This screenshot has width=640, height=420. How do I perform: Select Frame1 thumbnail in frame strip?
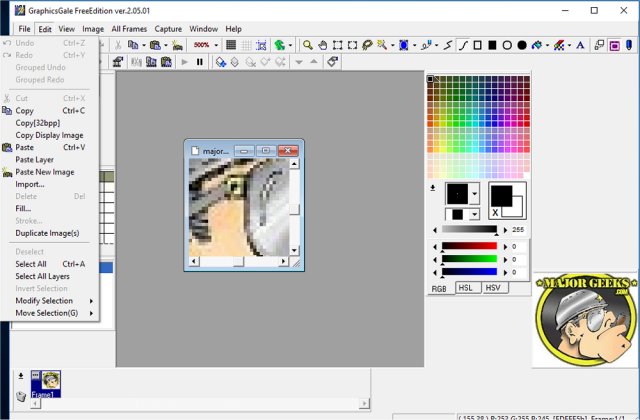click(x=46, y=383)
